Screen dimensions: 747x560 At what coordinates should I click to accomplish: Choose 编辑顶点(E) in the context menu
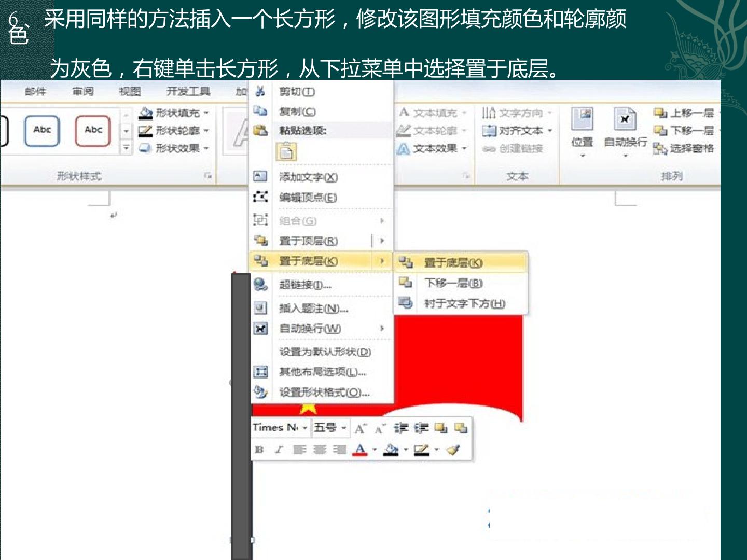(x=308, y=198)
